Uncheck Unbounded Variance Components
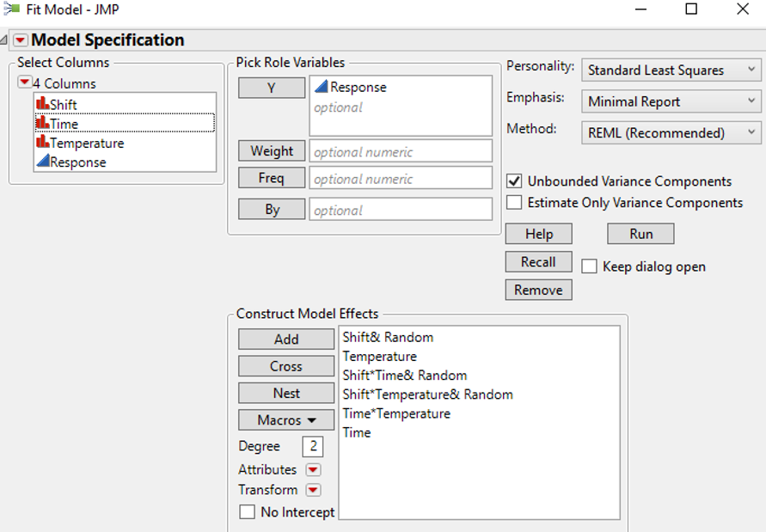766x532 pixels. click(514, 181)
